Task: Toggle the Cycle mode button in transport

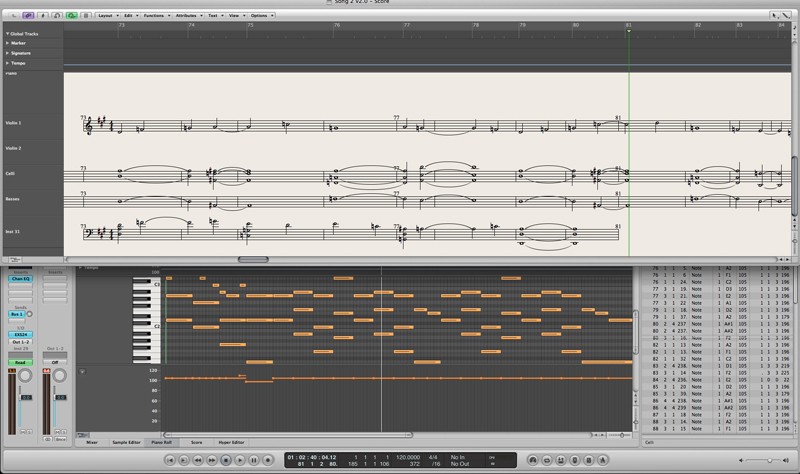Action: click(x=546, y=460)
